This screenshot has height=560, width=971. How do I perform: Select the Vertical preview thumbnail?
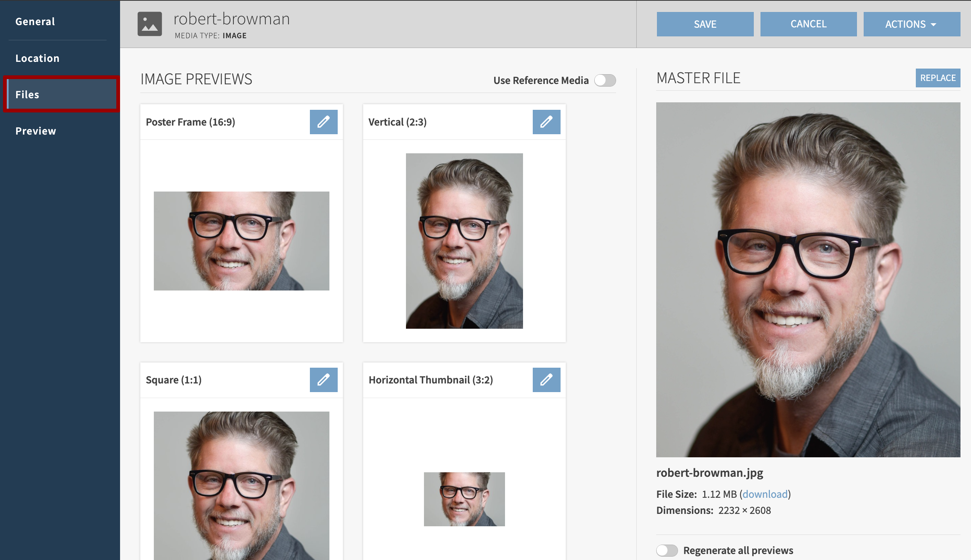[x=464, y=241]
